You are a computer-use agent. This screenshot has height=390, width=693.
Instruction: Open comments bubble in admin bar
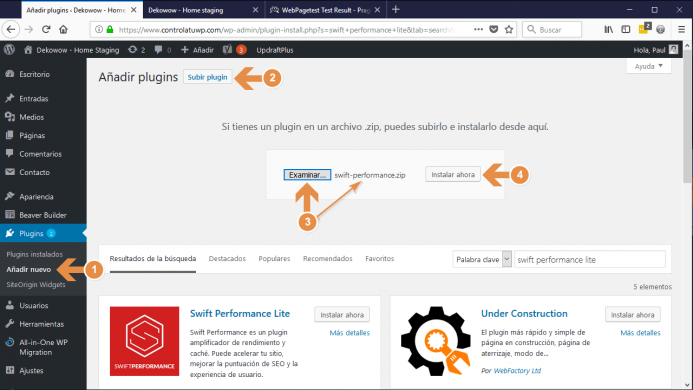163,50
